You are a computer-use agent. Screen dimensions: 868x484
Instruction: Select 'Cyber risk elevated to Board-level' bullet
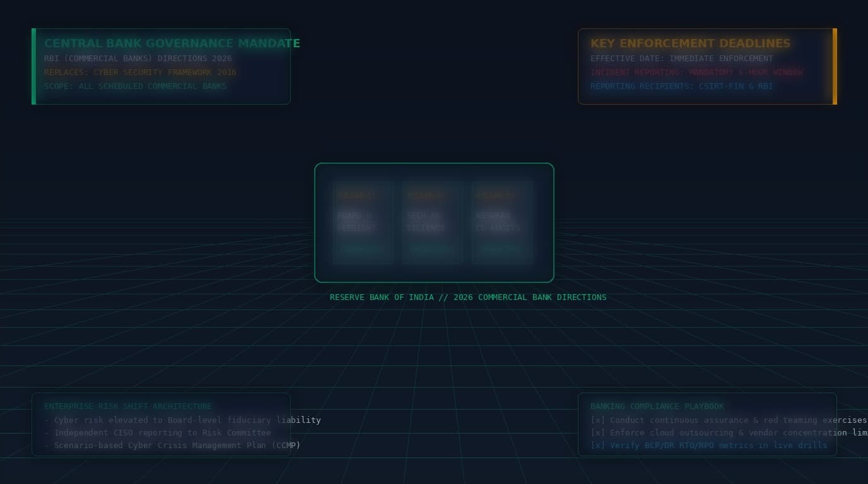pyautogui.click(x=182, y=420)
